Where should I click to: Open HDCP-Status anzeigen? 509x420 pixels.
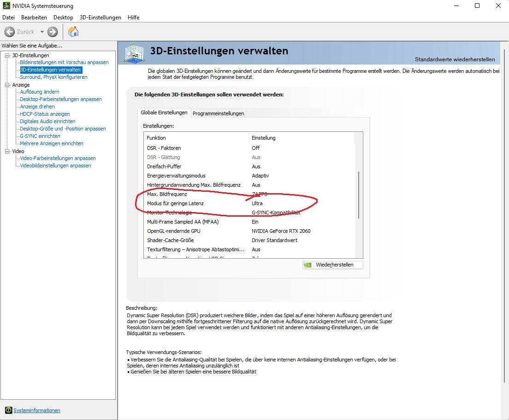[45, 114]
